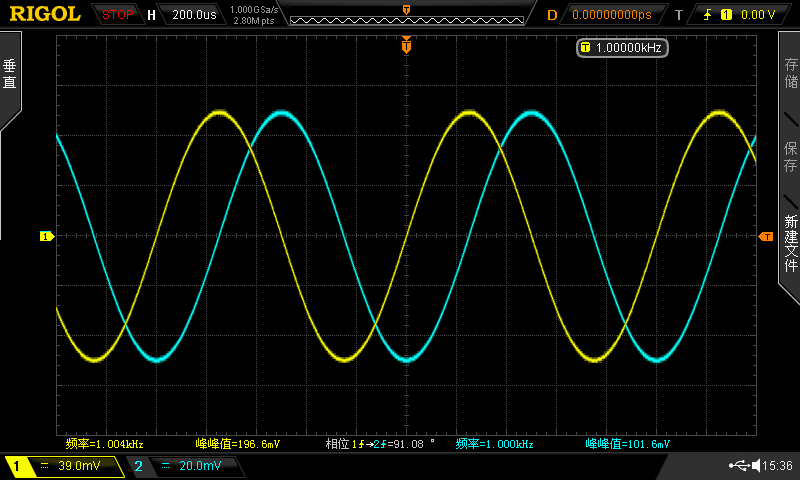Click the phase measurement 91.08°

pos(380,444)
